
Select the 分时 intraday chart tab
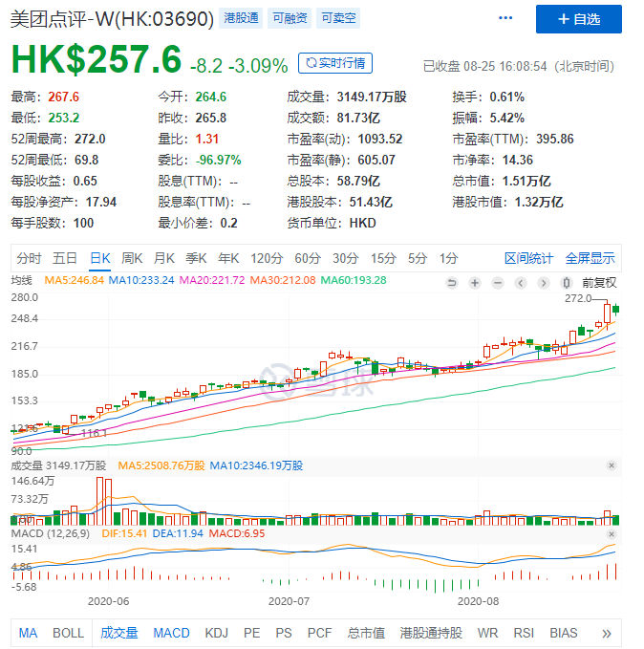[x=30, y=258]
